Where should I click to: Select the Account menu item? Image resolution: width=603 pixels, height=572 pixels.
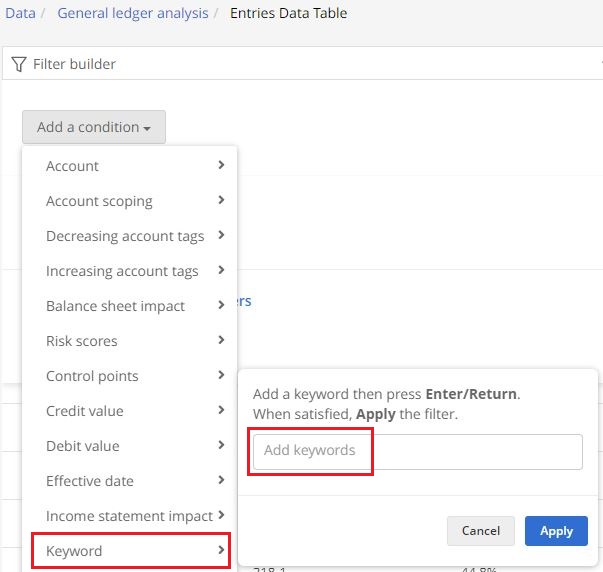130,166
